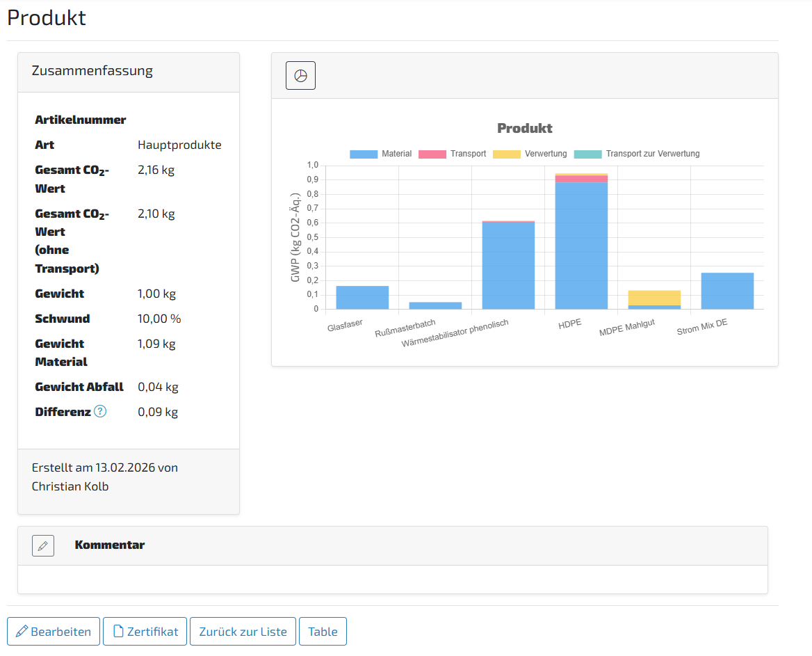Click the pie chart view icon button
Image resolution: width=812 pixels, height=656 pixels.
point(300,76)
